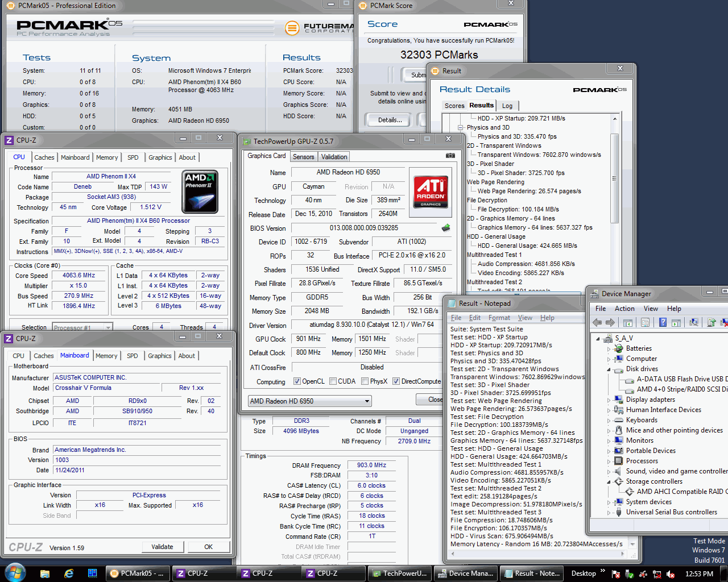Click the Update Driver Software icon in Device Manager
This screenshot has height=582, width=728.
[712, 322]
